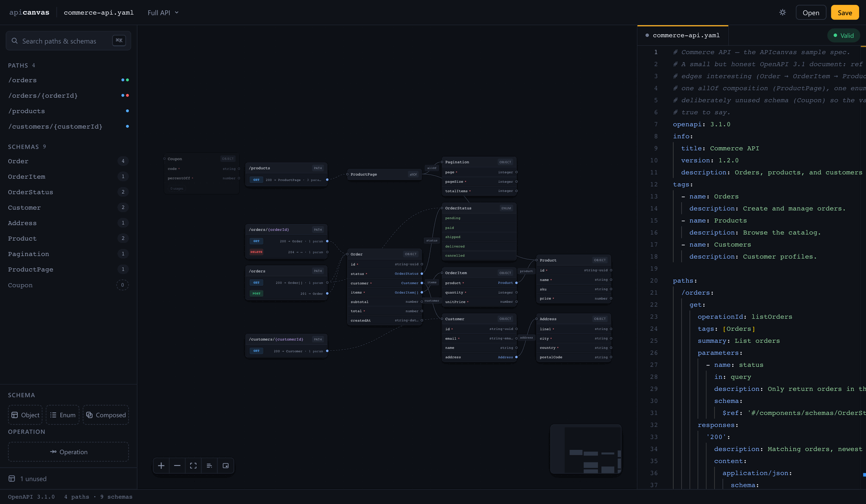Click the ProductPage node on canvas

(x=385, y=174)
